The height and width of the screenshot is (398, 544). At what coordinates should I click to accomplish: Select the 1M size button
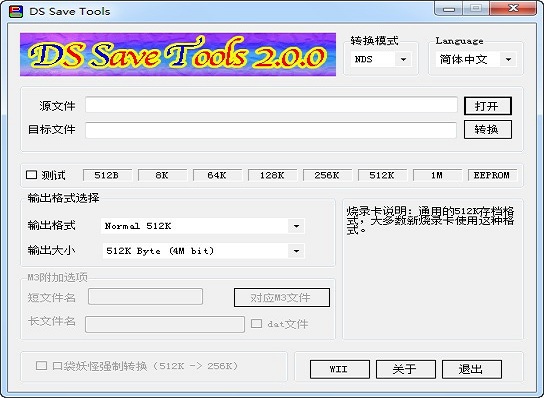[x=437, y=175]
